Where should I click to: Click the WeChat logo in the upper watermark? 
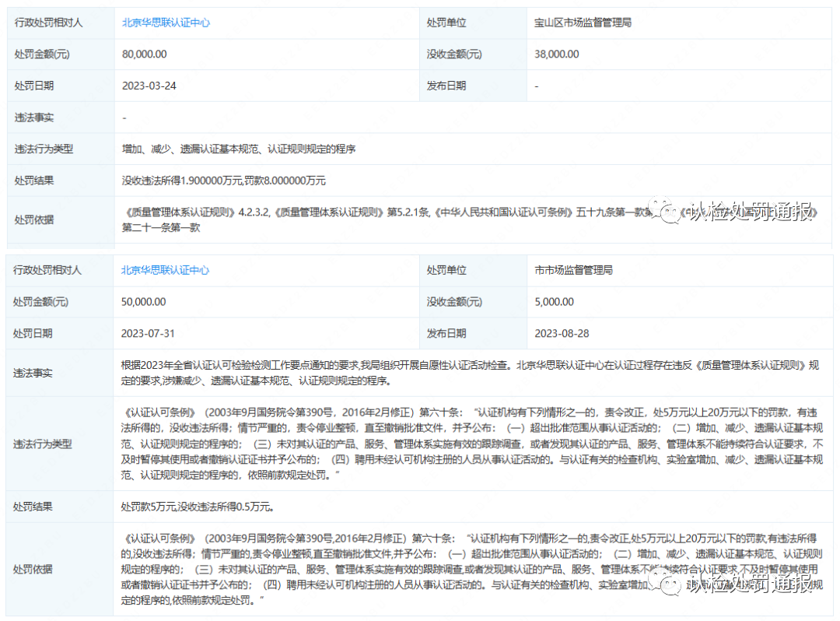pos(667,212)
